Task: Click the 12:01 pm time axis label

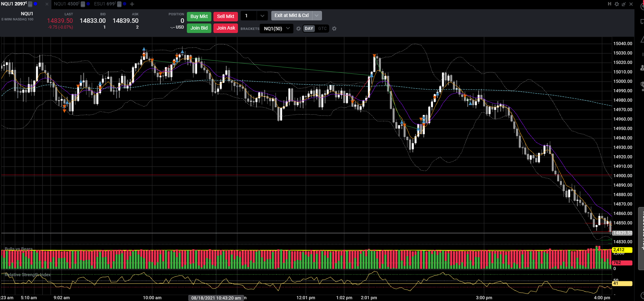Action: point(306,298)
